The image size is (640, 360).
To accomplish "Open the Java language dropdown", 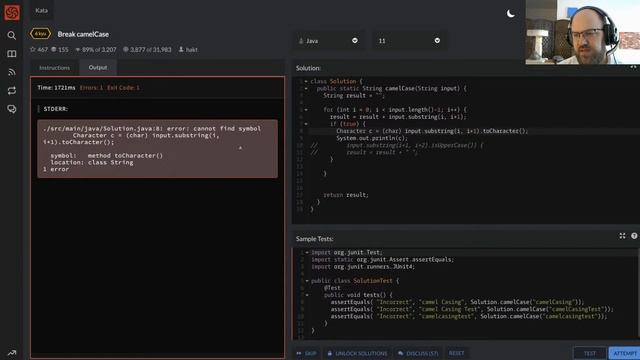I will click(x=328, y=41).
